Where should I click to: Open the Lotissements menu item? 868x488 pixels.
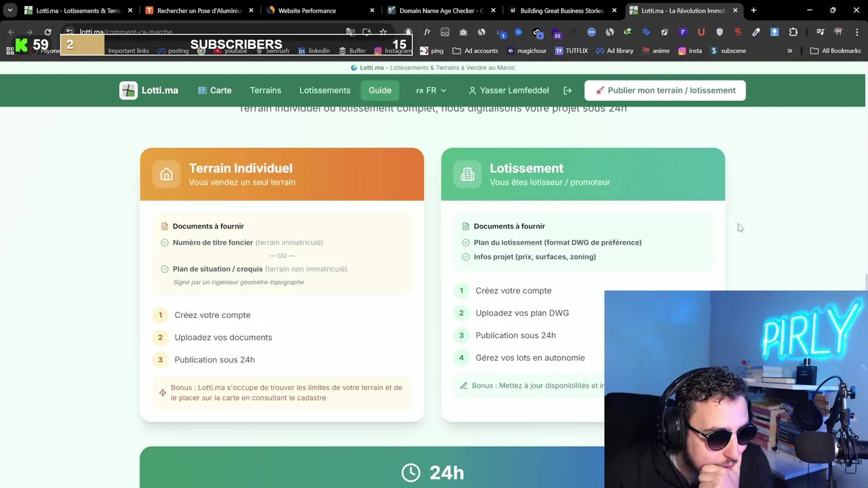(325, 90)
